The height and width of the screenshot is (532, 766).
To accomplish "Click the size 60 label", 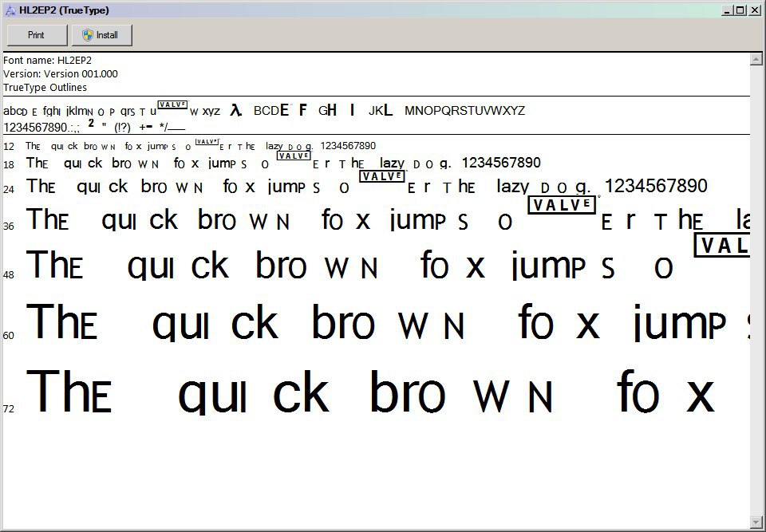I will (9, 336).
